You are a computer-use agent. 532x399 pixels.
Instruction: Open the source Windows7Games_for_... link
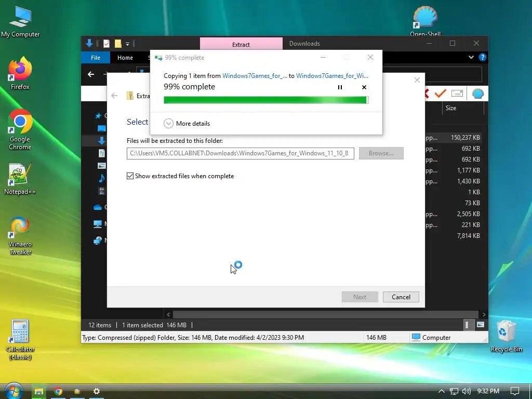255,76
